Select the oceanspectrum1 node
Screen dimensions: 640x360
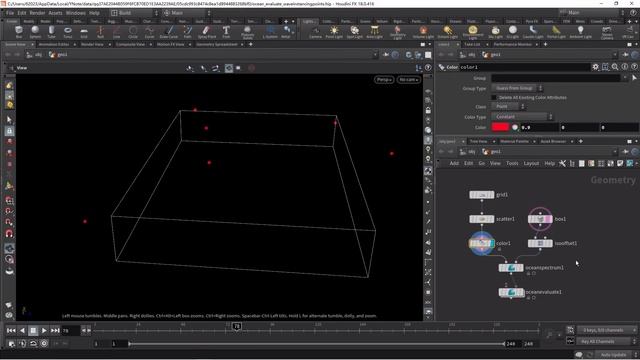pos(511,268)
